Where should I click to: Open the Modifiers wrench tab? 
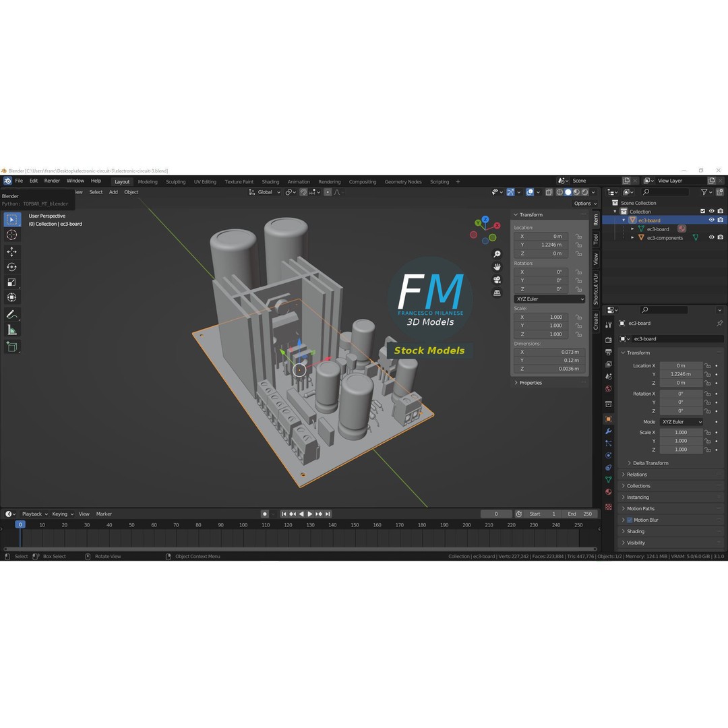608,431
